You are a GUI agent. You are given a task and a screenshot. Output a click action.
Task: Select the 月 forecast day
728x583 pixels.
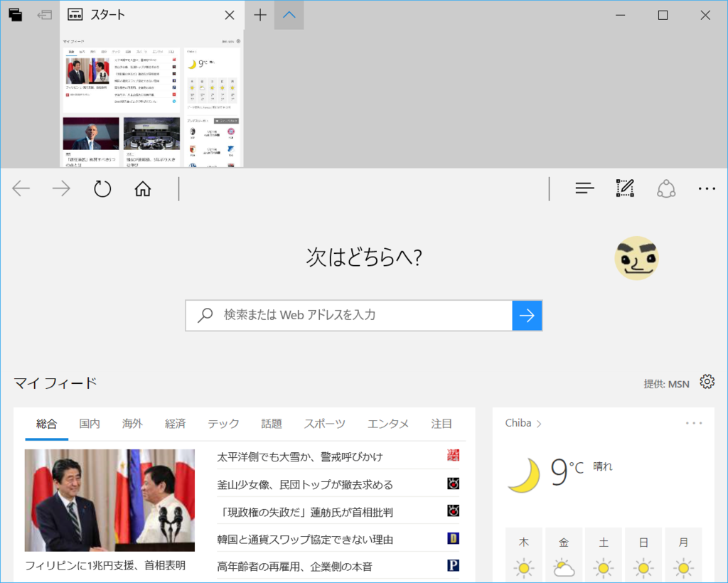coord(683,555)
